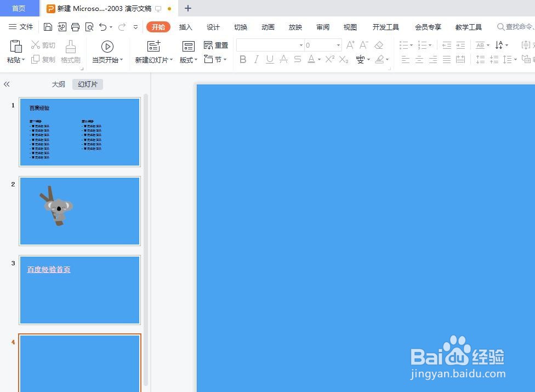Viewport: 535px width, 392px height.
Task: Click distributed alignment icon
Action: click(460, 60)
